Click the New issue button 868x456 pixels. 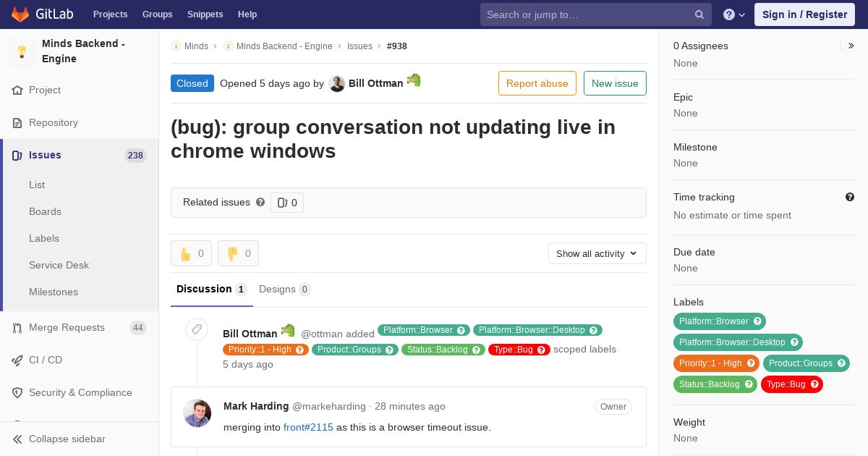pyautogui.click(x=615, y=83)
